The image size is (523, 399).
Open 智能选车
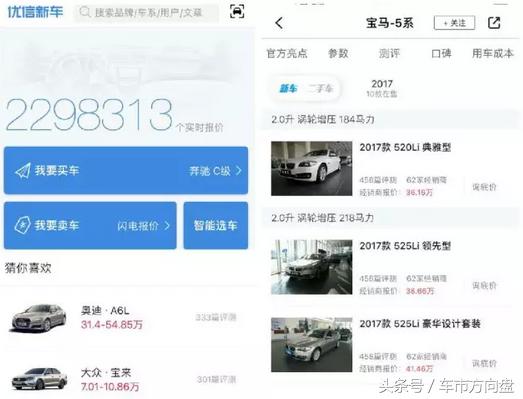216,225
